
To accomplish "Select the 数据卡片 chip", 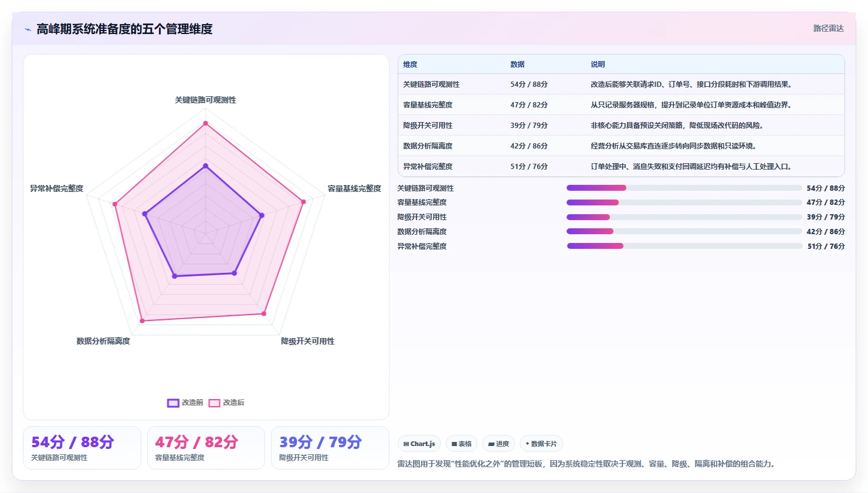I will [541, 444].
